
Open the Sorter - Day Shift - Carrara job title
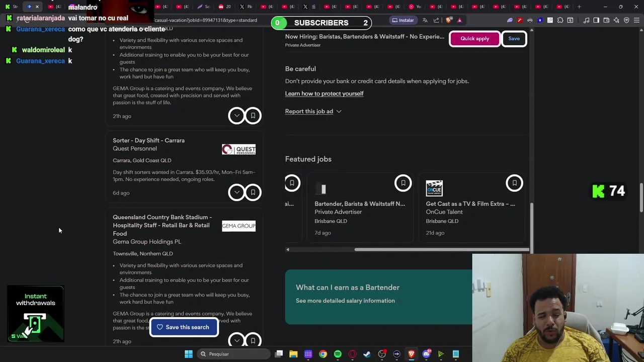148,140
